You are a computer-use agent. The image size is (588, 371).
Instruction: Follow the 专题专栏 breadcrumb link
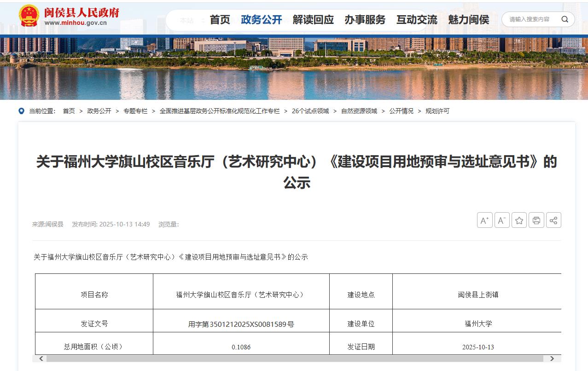(135, 111)
